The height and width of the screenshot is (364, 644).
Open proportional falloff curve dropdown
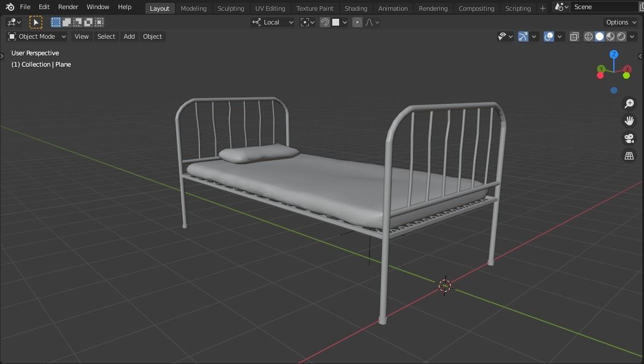point(373,22)
